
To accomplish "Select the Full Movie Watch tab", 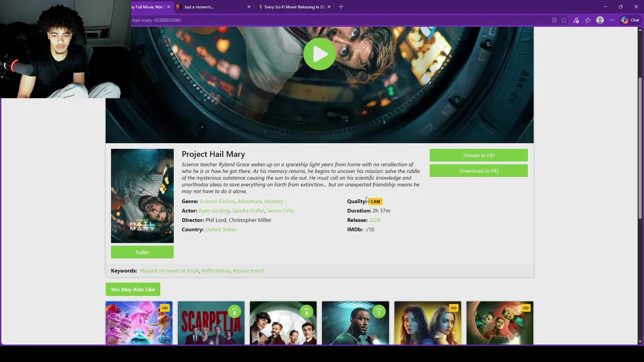I will (x=147, y=7).
